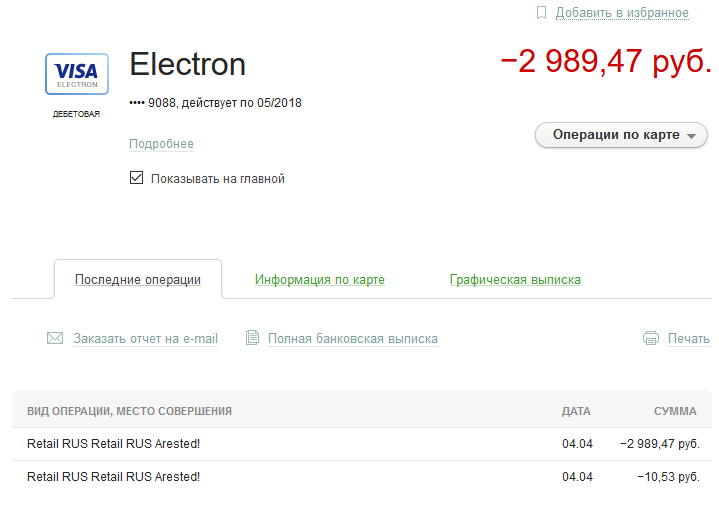Click the bookmark icon near Добавить в избранное
Screen dimensions: 719x524
click(541, 13)
